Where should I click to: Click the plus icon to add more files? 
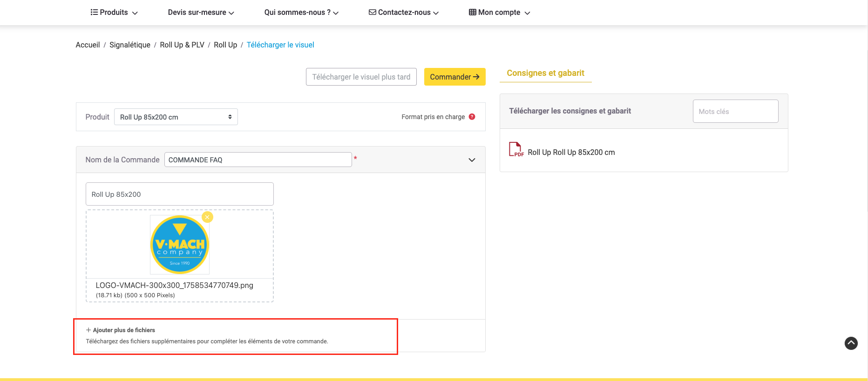[88, 330]
